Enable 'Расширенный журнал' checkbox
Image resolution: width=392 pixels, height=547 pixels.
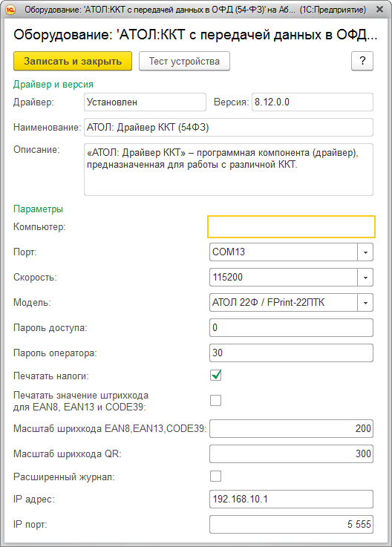click(216, 476)
